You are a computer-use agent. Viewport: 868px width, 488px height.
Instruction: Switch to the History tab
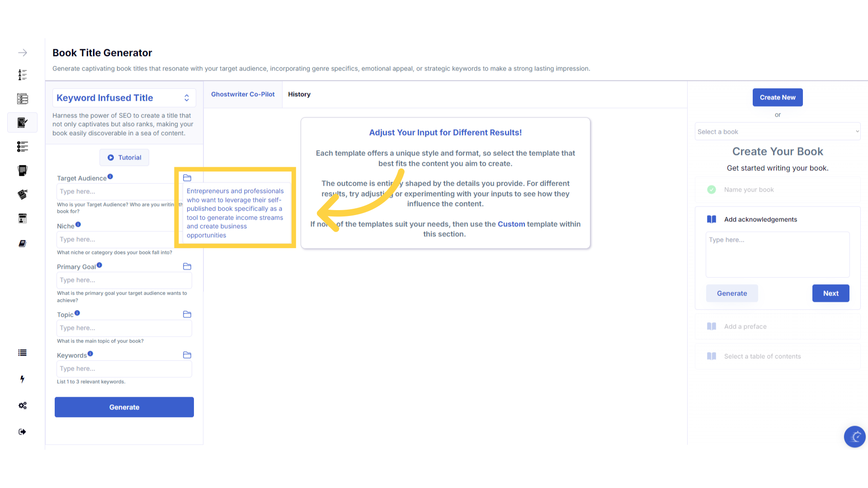[299, 94]
